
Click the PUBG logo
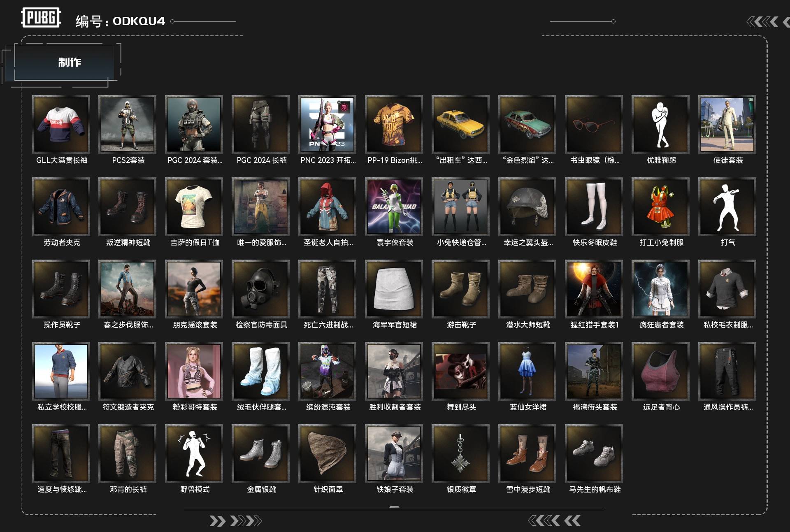tap(41, 18)
